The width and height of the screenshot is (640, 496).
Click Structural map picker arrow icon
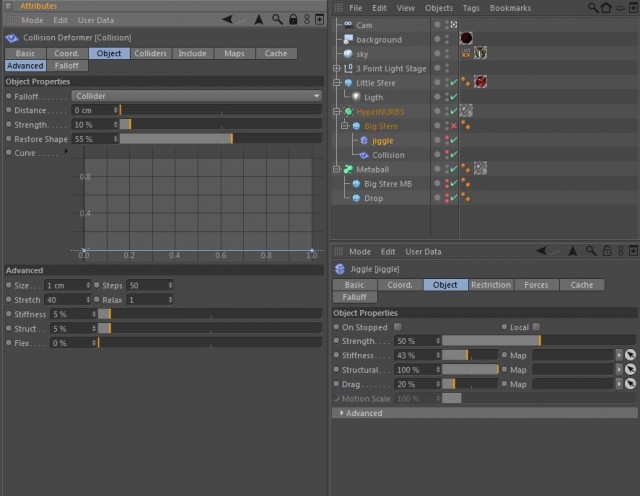pyautogui.click(x=630, y=369)
